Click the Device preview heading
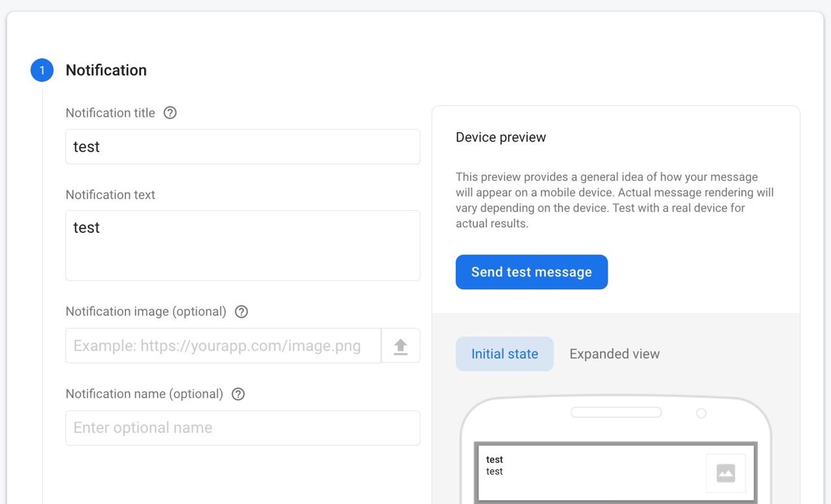The image size is (831, 504). tap(501, 137)
